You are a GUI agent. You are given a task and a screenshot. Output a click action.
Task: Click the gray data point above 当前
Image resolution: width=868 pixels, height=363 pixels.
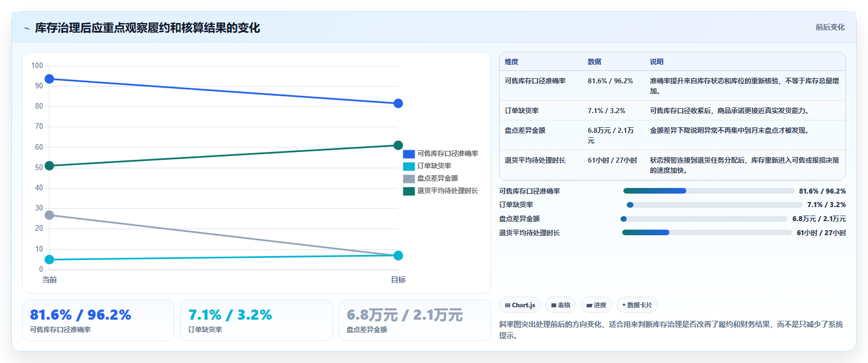[x=50, y=215]
